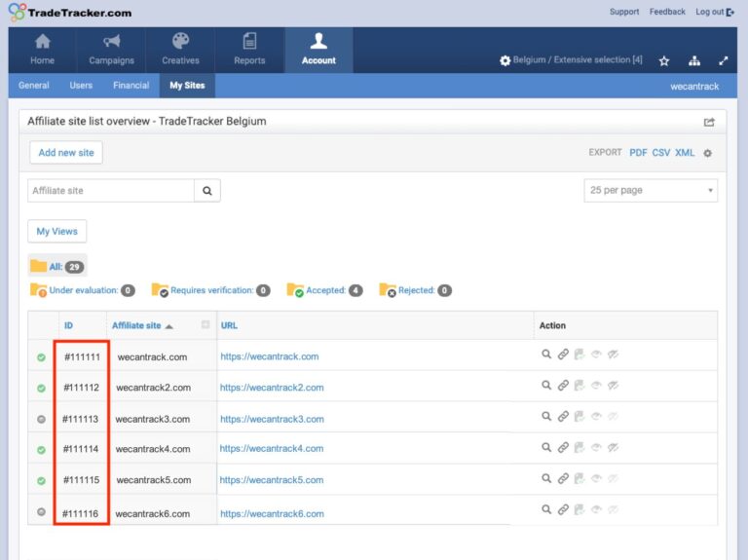748x560 pixels.
Task: Select the My Sites sub-tab
Action: 187,86
